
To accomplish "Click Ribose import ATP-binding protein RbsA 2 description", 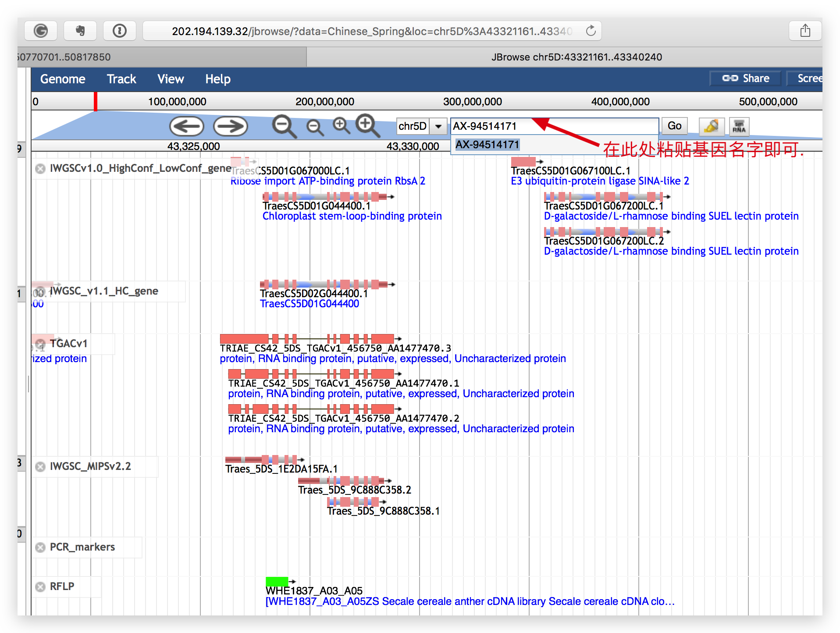I will click(328, 181).
